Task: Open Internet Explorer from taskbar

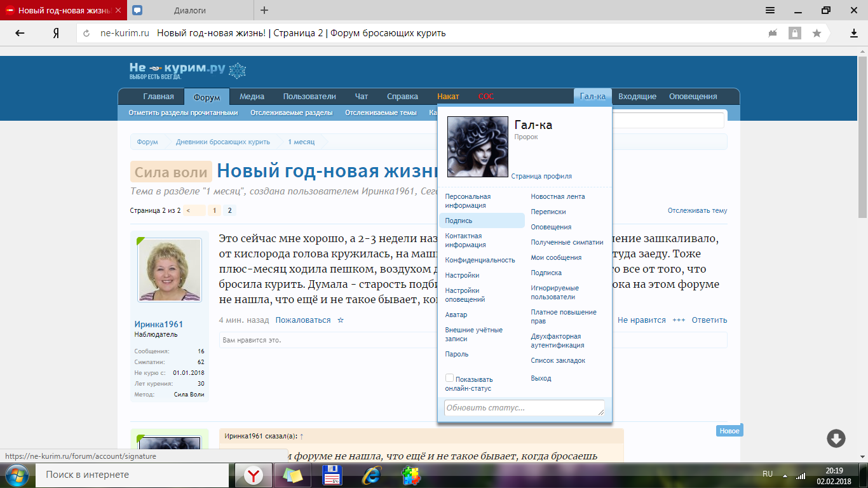Action: coord(372,475)
